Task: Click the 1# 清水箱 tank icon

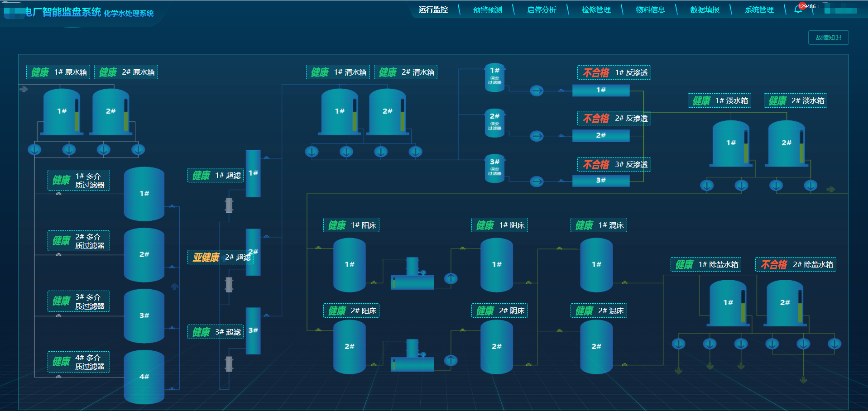Action: [x=340, y=112]
